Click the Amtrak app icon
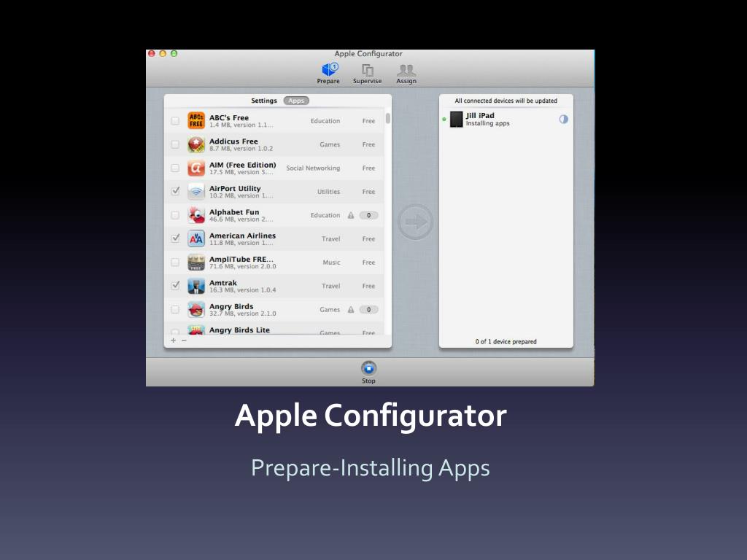Image resolution: width=747 pixels, height=560 pixels. pyautogui.click(x=196, y=286)
